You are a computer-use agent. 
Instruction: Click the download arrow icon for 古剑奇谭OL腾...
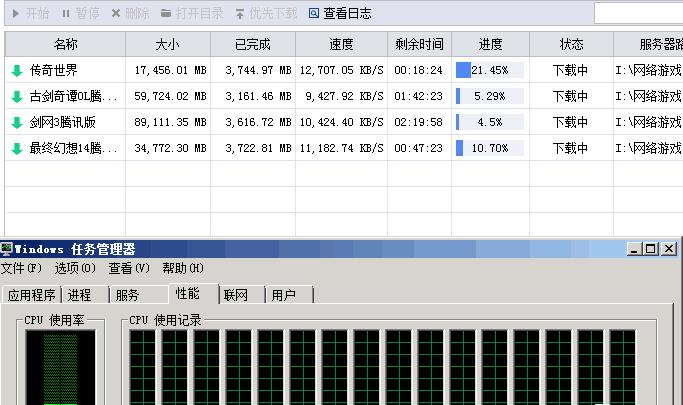17,96
